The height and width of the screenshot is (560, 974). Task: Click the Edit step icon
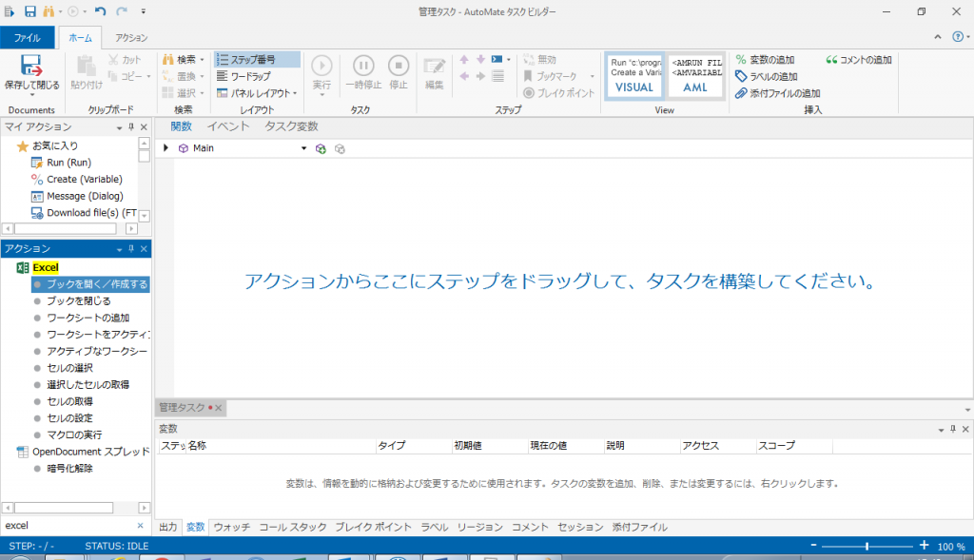[x=434, y=67]
